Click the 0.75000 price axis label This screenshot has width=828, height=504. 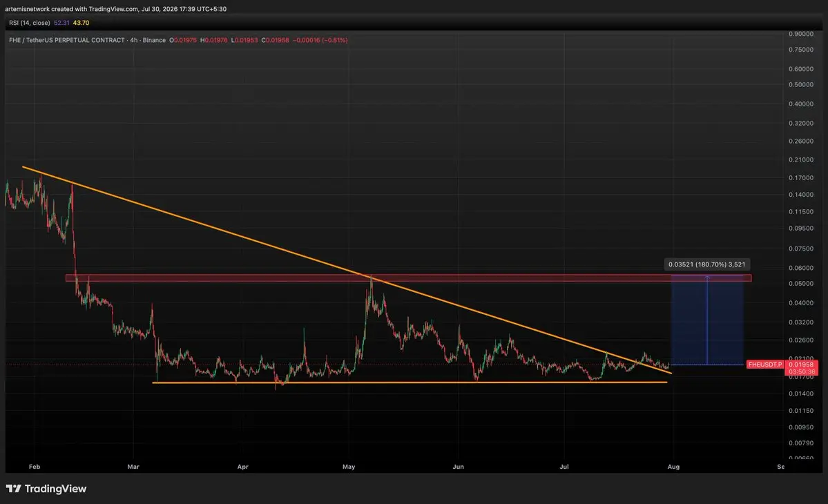801,50
